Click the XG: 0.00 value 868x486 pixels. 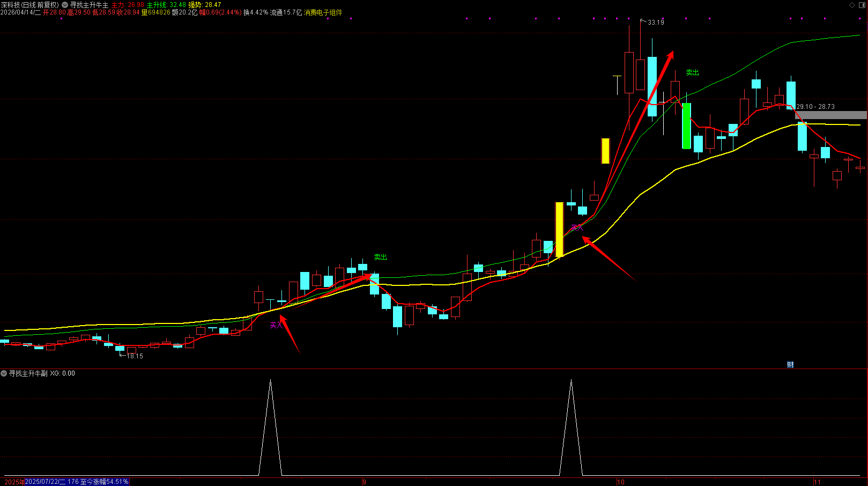(63, 373)
